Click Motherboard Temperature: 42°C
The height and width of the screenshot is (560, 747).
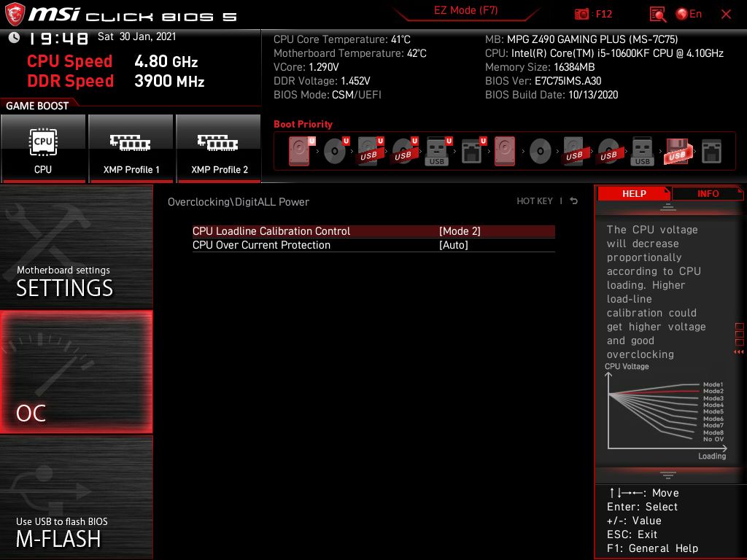tap(350, 53)
